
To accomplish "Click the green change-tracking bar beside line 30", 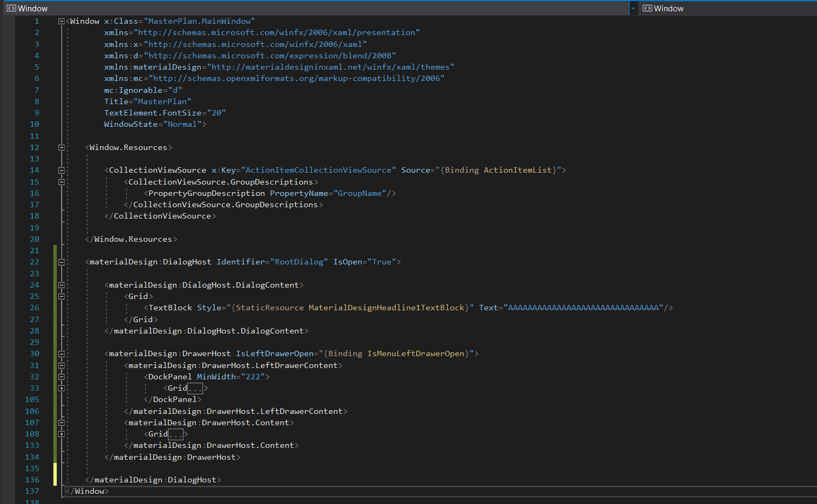I will coord(55,353).
